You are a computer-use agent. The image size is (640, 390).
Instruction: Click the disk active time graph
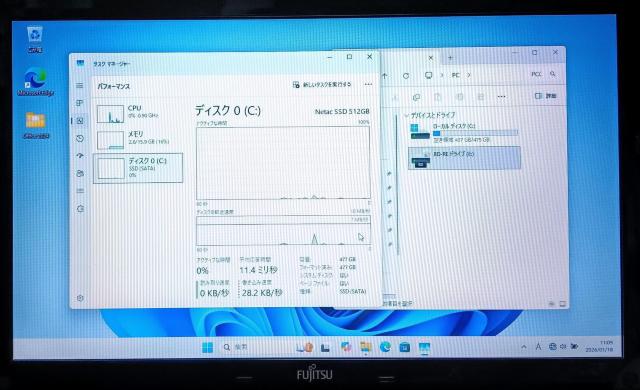pos(283,163)
